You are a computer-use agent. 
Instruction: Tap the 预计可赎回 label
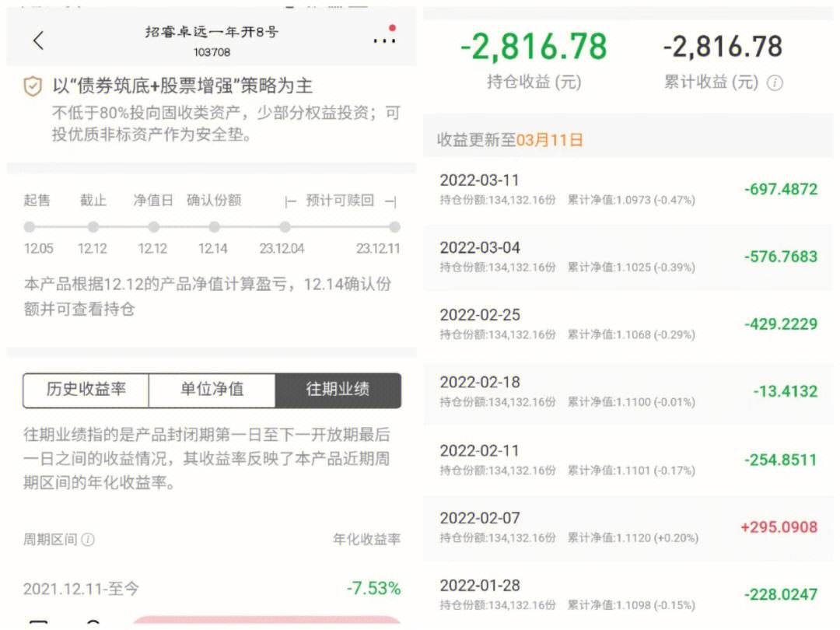click(x=340, y=201)
